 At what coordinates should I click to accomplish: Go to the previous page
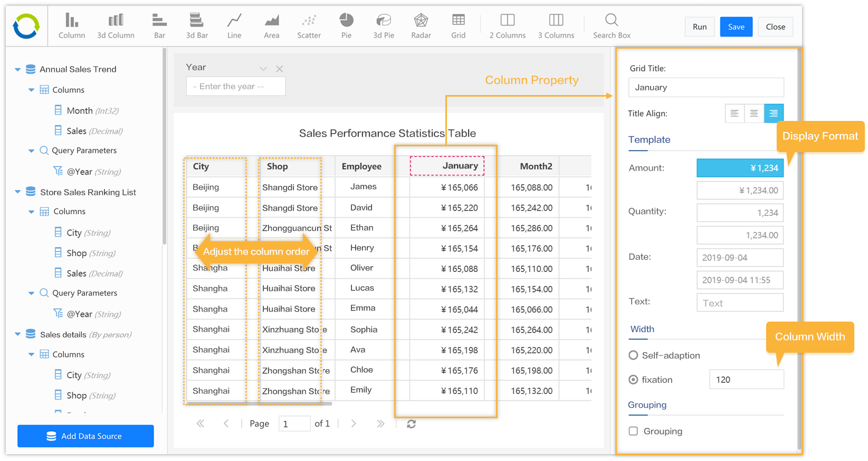[226, 424]
